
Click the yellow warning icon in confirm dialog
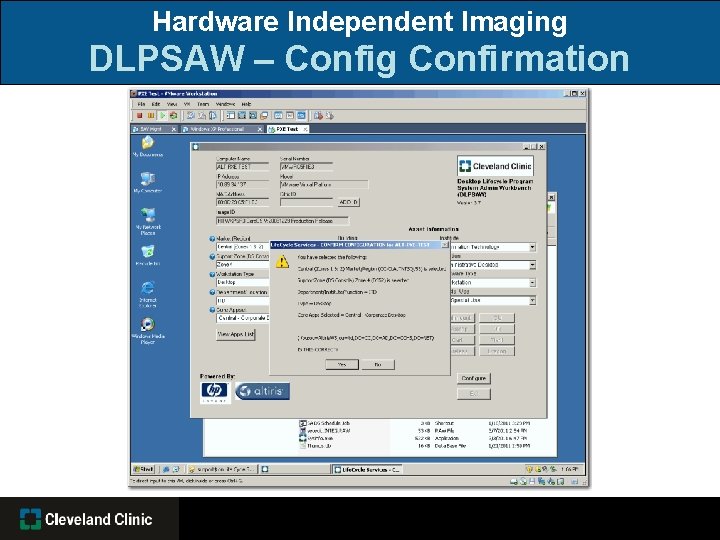[x=282, y=262]
